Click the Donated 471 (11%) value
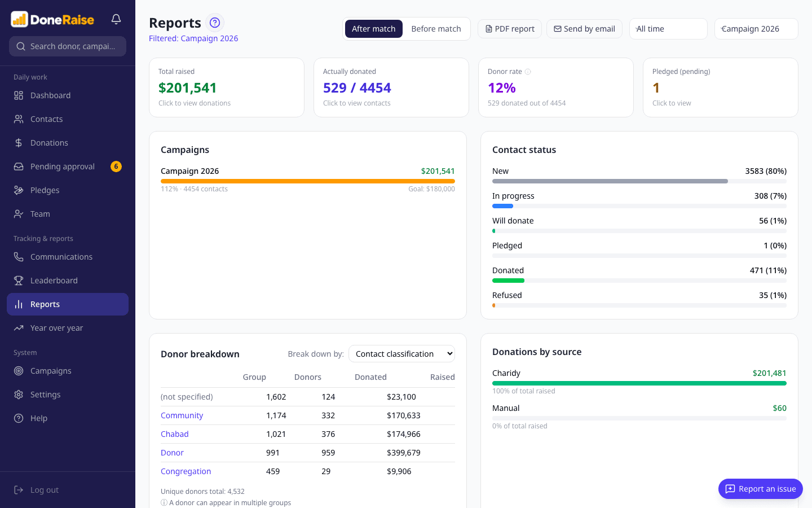 768,270
